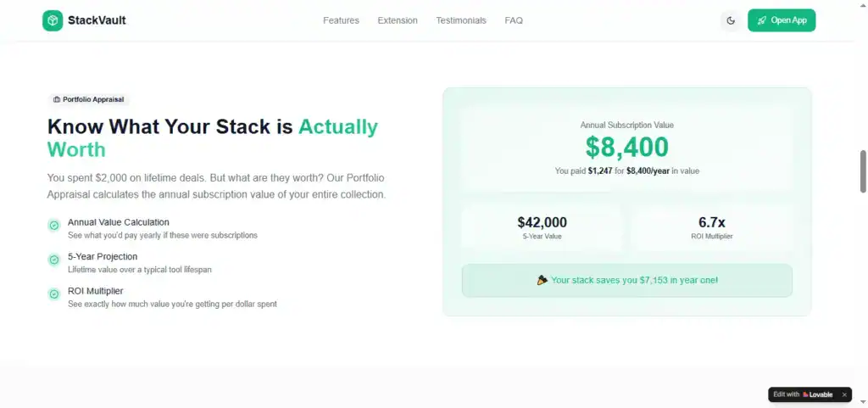The image size is (868, 408).
Task: Click the StackVault cube logo icon
Action: pyautogui.click(x=53, y=20)
